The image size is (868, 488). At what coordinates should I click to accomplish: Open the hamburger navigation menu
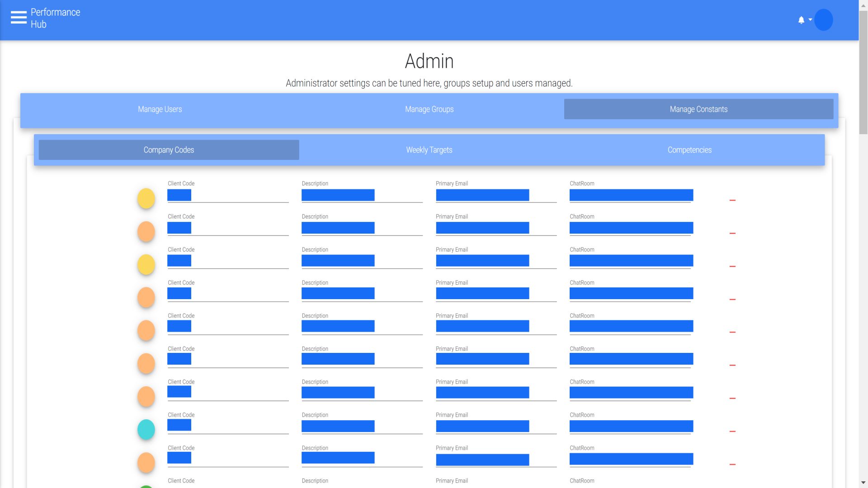tap(19, 18)
